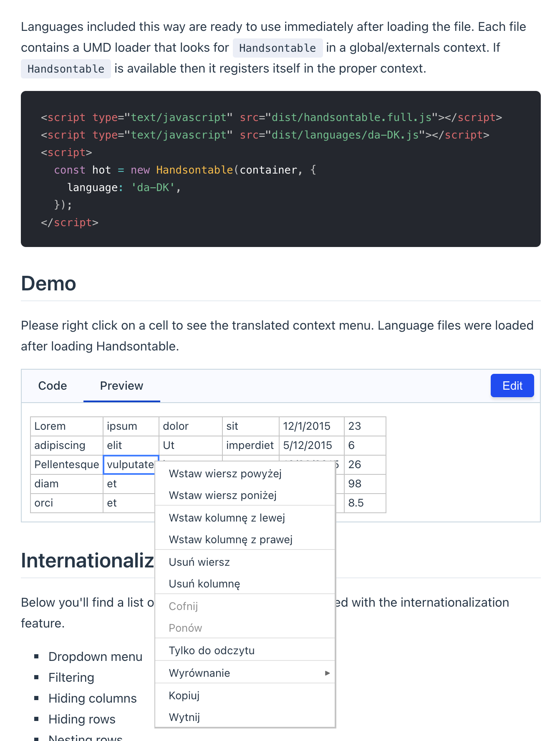The height and width of the screenshot is (741, 560).
Task: Click the disabled 'Ponów' menu entry
Action: coord(245,628)
